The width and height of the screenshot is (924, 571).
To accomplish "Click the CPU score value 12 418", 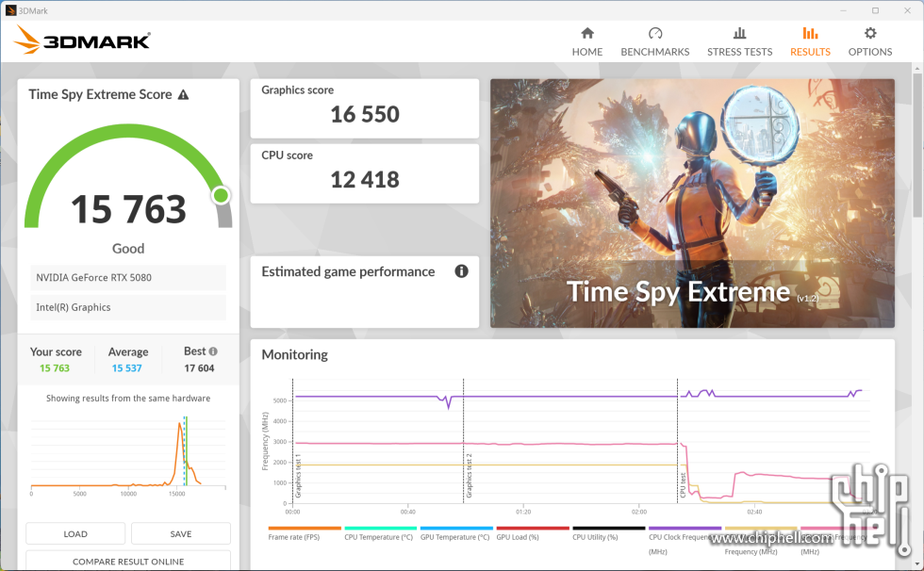I will (365, 180).
